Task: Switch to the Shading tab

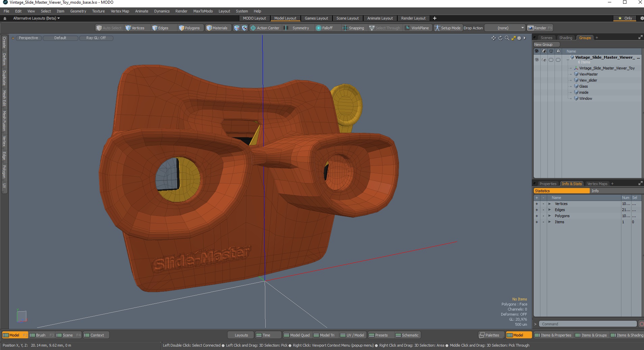Action: coord(566,38)
